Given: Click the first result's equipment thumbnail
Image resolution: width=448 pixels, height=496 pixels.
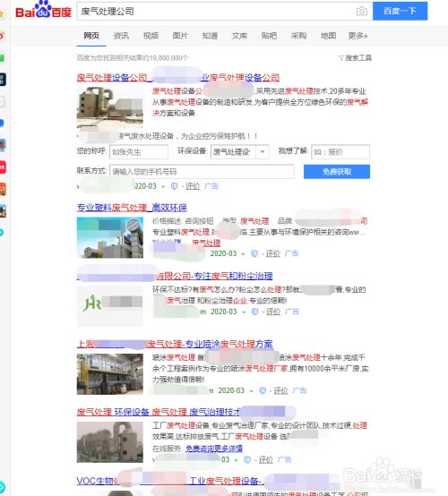Looking at the screenshot, I should [x=110, y=107].
